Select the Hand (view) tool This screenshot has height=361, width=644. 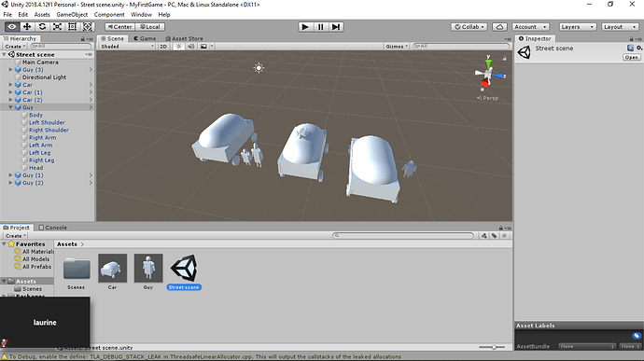(x=12, y=27)
